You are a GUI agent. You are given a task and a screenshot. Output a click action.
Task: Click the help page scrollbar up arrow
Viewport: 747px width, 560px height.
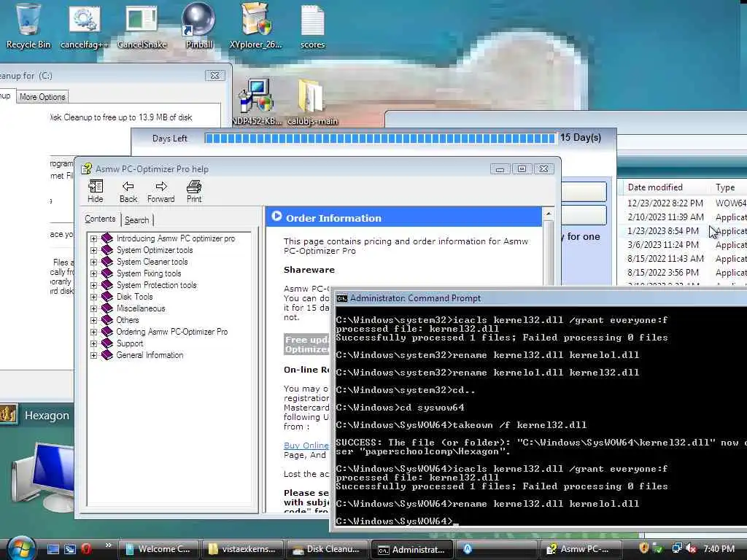(548, 214)
